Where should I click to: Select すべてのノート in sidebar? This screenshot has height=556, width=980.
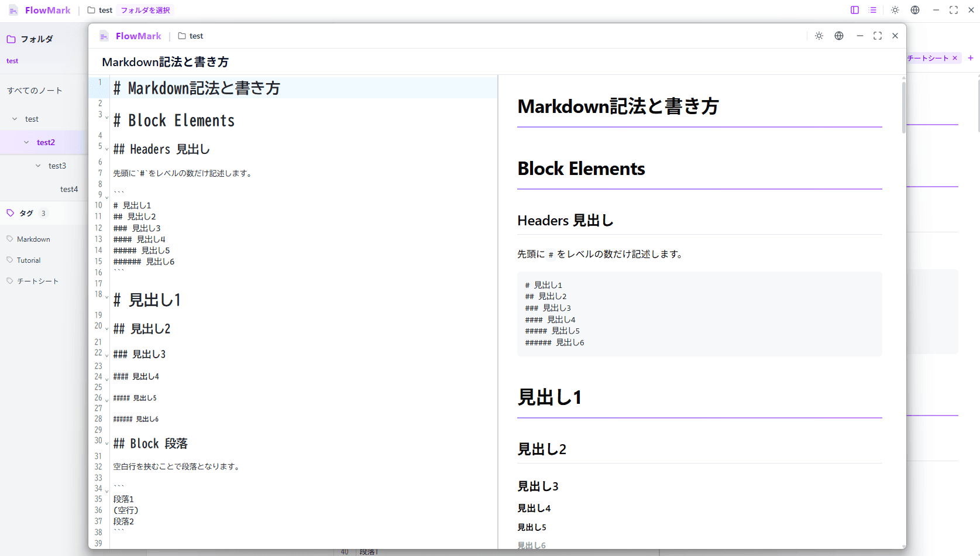[35, 90]
